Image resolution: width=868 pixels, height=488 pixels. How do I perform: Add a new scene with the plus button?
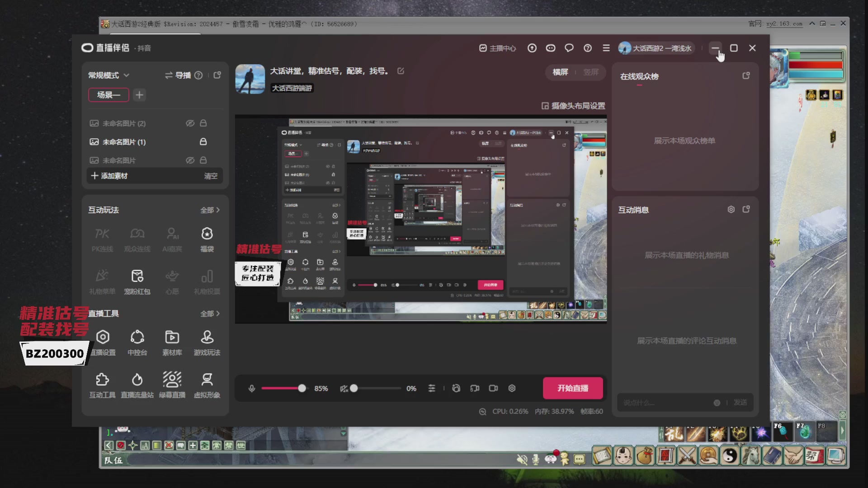click(x=140, y=95)
